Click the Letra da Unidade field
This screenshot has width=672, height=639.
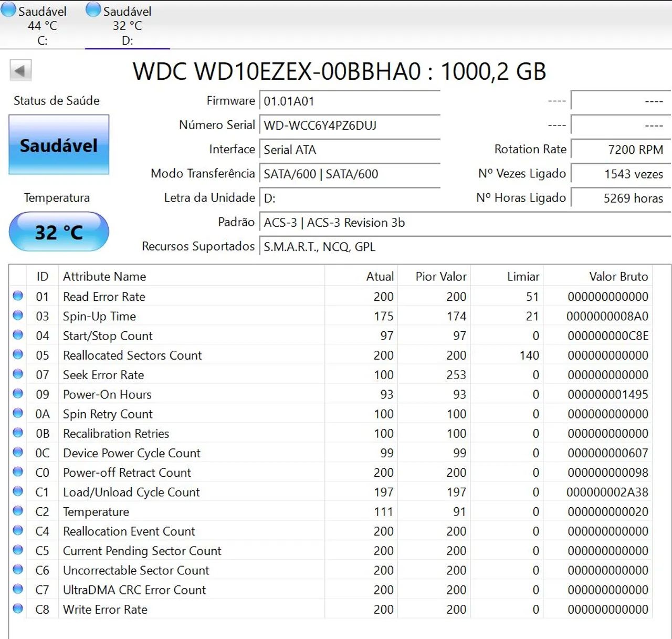[350, 198]
